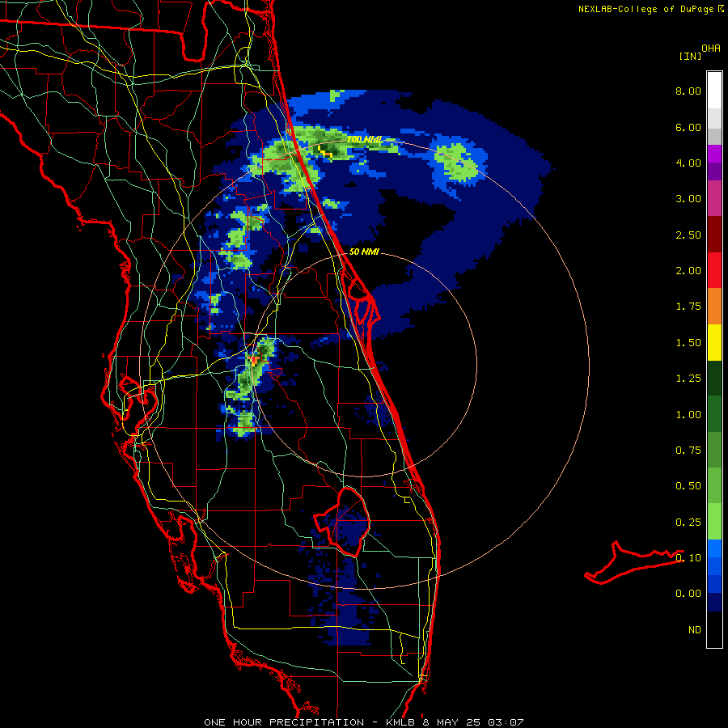Image resolution: width=728 pixels, height=728 pixels.
Task: Click the 50 NMI range ring label
Action: point(364,252)
